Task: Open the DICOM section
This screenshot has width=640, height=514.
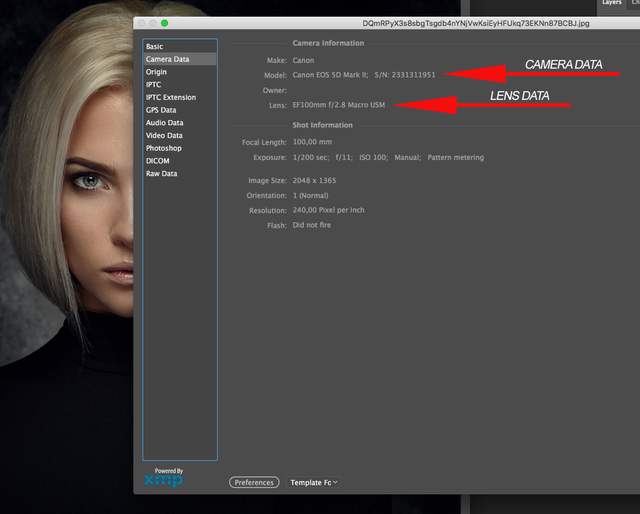Action: click(x=180, y=160)
